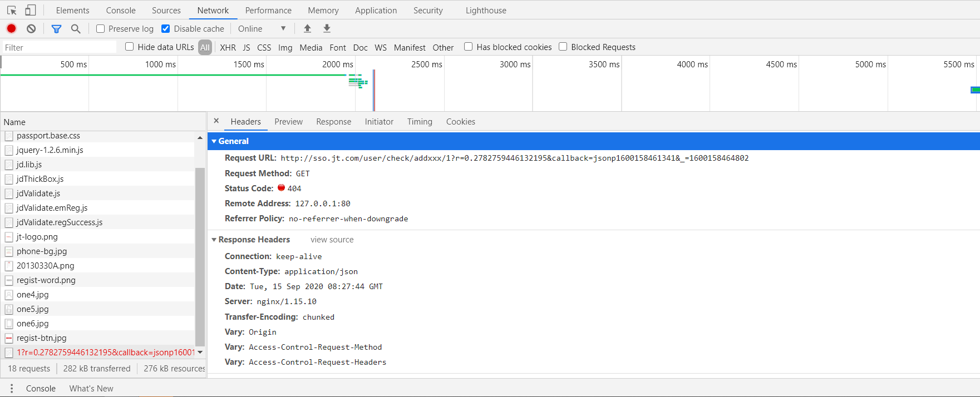980x397 pixels.
Task: Check Blocked Requests
Action: pos(563,47)
